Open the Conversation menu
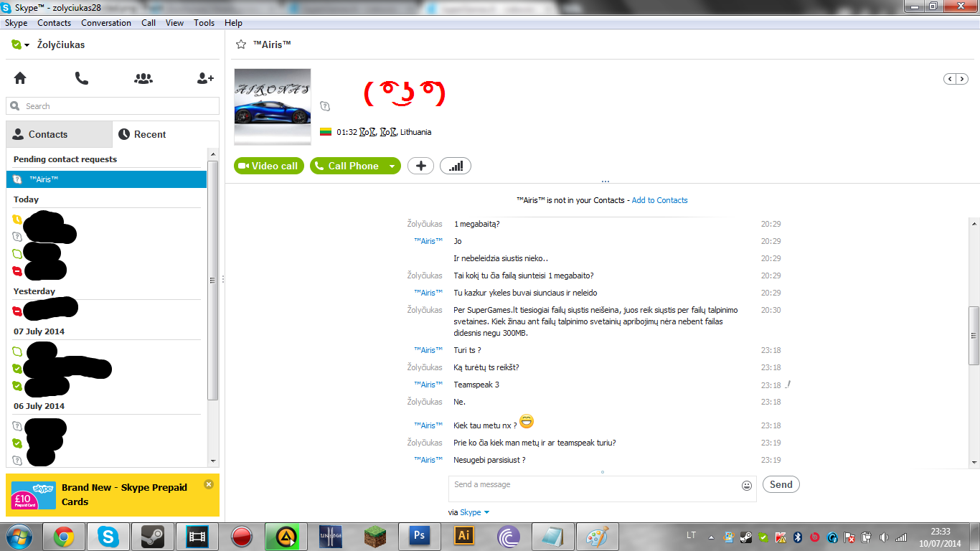 [x=106, y=23]
